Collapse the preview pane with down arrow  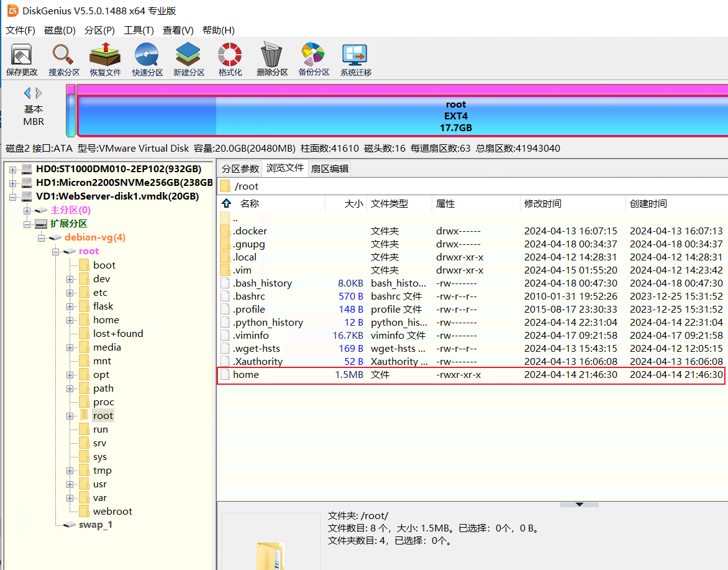point(580,505)
